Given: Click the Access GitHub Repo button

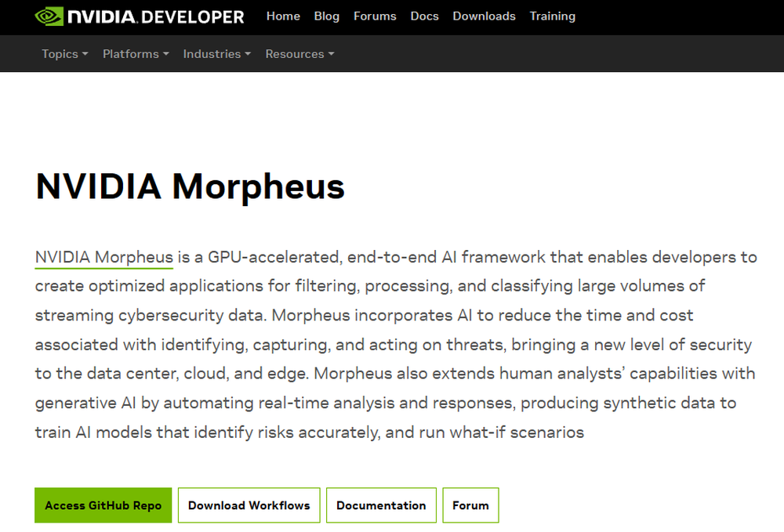Looking at the screenshot, I should [103, 505].
